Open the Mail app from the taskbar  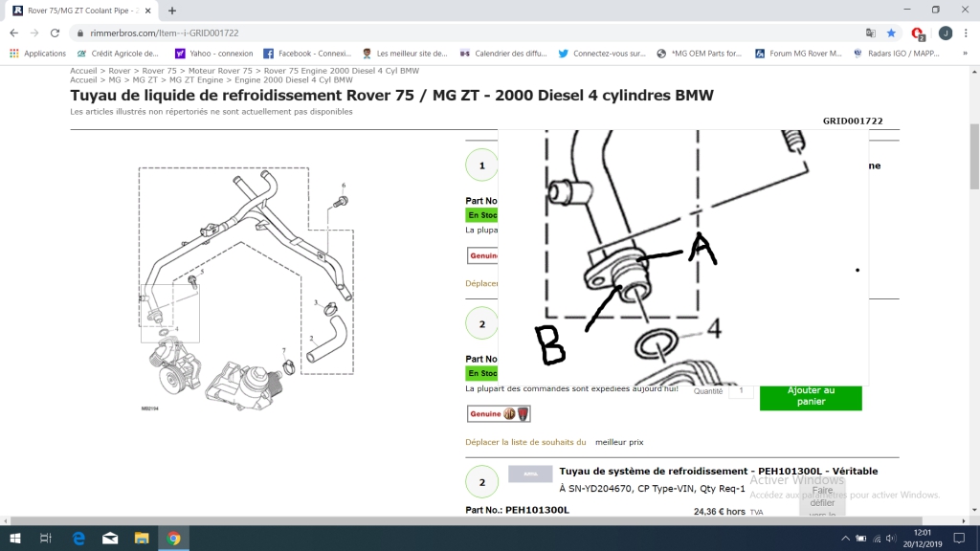click(x=110, y=539)
